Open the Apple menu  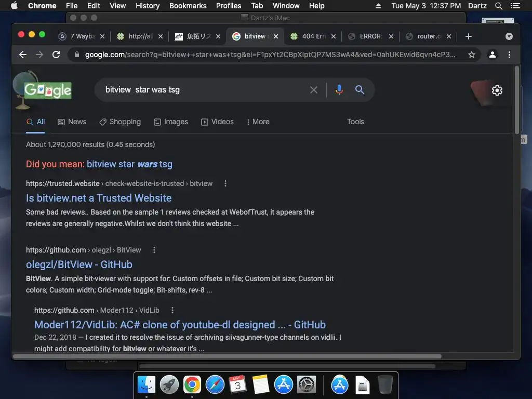(x=14, y=6)
